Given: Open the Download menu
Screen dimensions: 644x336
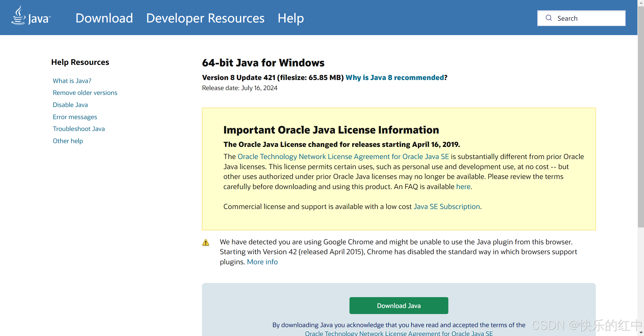Looking at the screenshot, I should 104,18.
